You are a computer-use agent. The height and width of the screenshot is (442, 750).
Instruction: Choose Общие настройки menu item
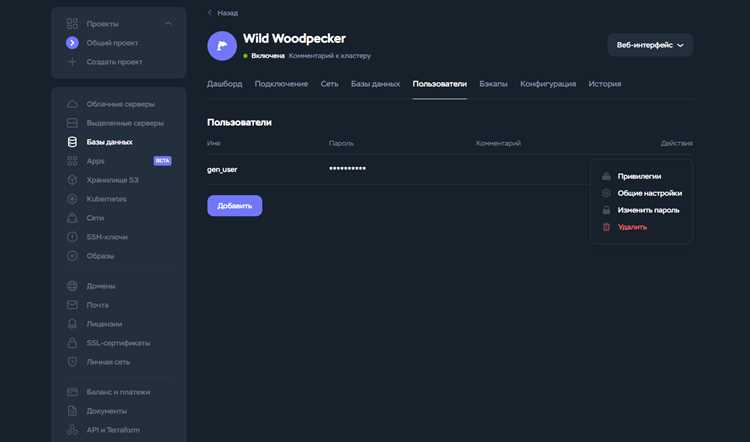click(x=650, y=193)
